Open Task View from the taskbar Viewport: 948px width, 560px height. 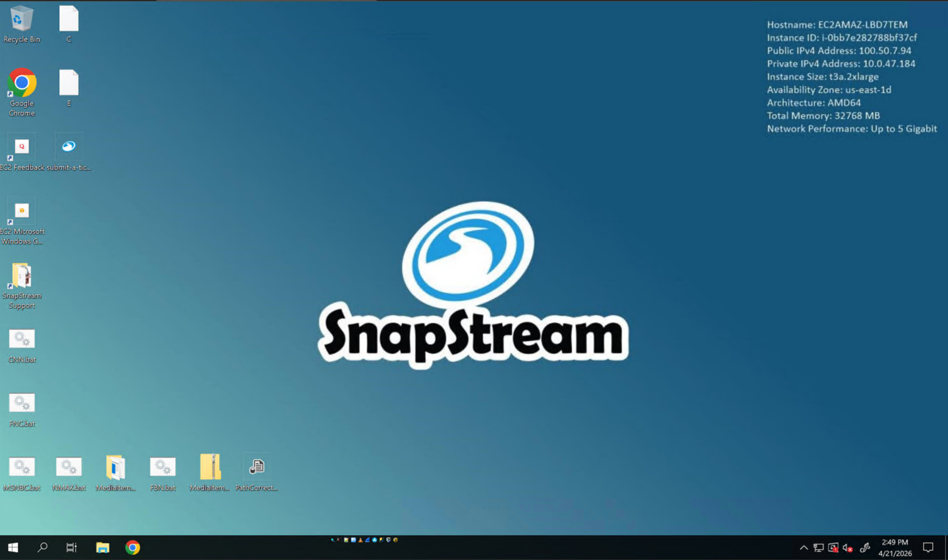tap(71, 547)
